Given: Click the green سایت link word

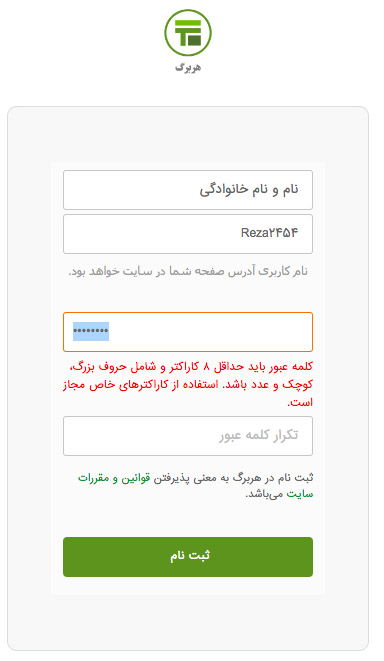Looking at the screenshot, I should [x=300, y=494].
